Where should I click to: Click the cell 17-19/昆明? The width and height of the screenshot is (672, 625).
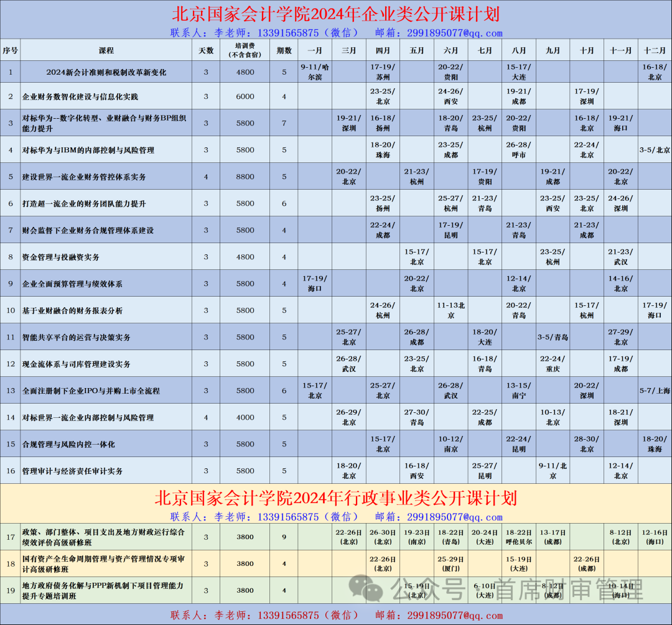tap(450, 230)
